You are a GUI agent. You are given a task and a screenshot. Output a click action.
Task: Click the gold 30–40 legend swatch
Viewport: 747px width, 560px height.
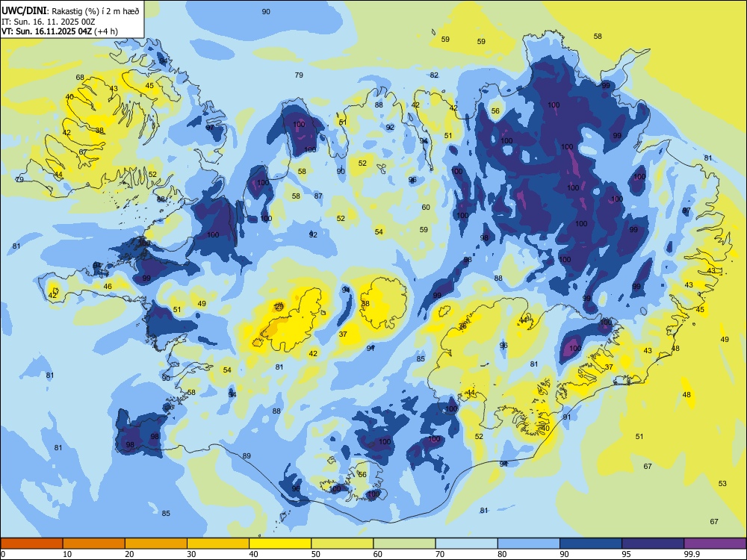click(x=218, y=544)
